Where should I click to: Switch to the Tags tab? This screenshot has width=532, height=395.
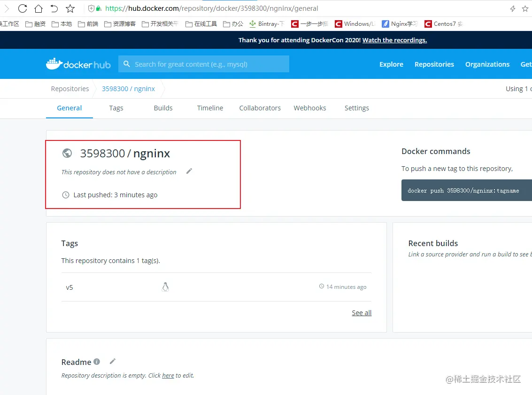coord(116,108)
